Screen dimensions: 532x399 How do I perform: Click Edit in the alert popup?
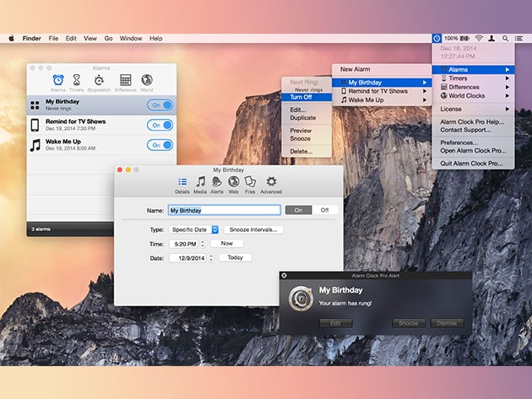[x=335, y=323]
